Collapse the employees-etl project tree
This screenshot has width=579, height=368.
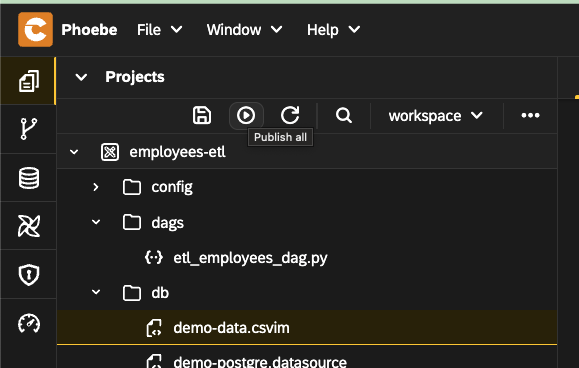[x=74, y=152]
